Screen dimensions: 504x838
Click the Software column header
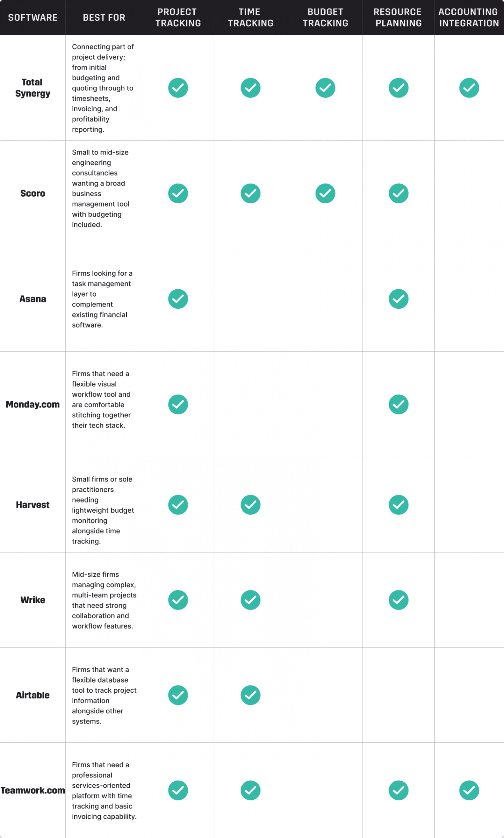coord(33,18)
